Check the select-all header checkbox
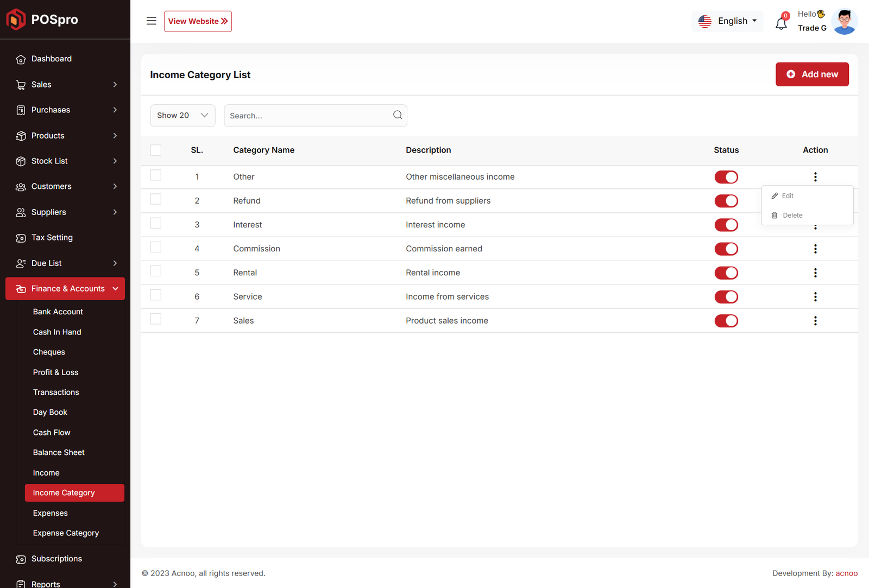869x588 pixels. (x=156, y=150)
